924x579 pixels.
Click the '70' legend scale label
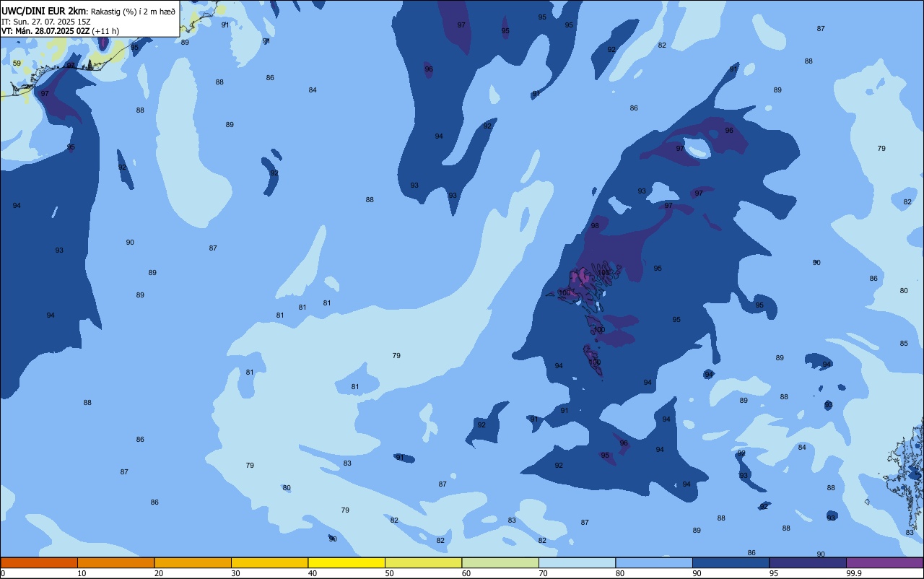coord(544,573)
